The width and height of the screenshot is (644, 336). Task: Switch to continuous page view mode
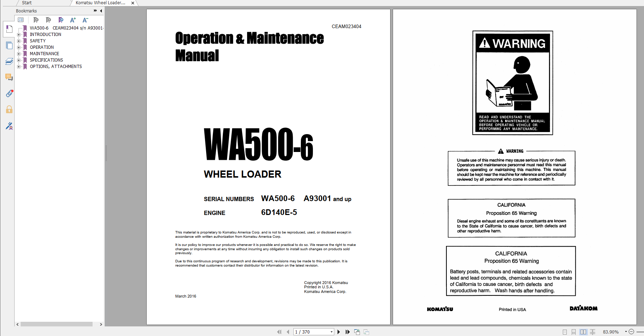[x=574, y=332]
